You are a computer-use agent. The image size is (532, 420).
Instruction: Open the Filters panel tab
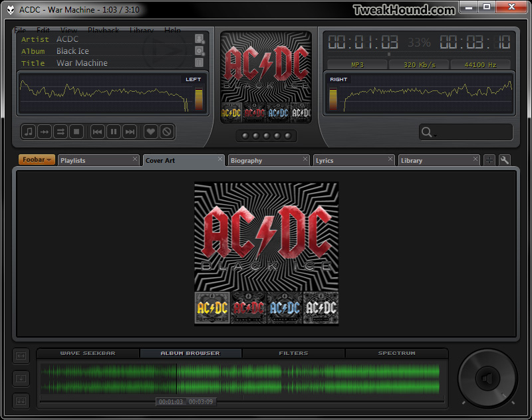click(x=294, y=354)
